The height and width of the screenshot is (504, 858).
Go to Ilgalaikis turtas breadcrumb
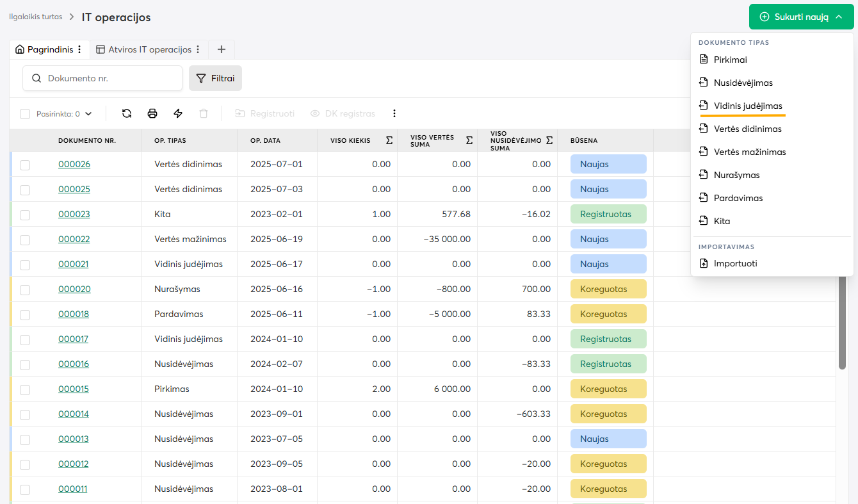pyautogui.click(x=36, y=17)
